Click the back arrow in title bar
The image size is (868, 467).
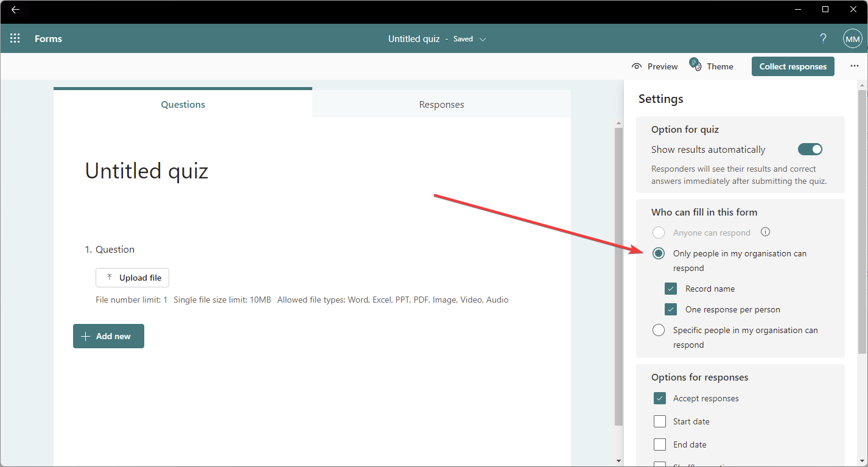pyautogui.click(x=15, y=10)
